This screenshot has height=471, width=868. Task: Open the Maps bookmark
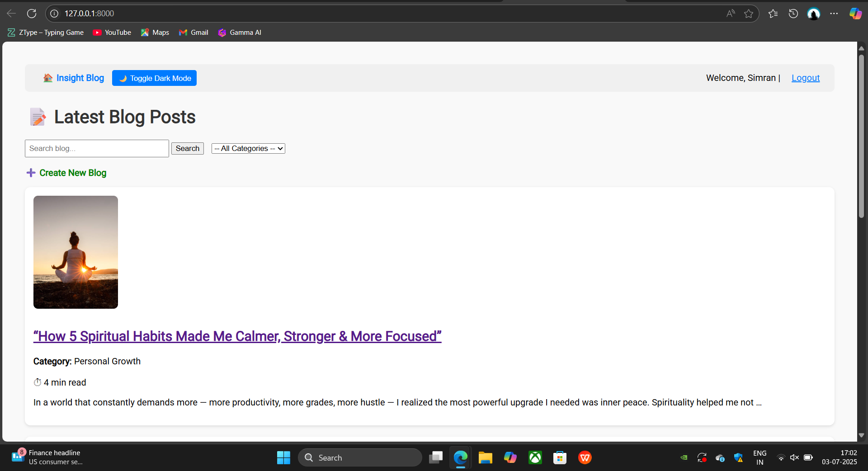click(155, 33)
